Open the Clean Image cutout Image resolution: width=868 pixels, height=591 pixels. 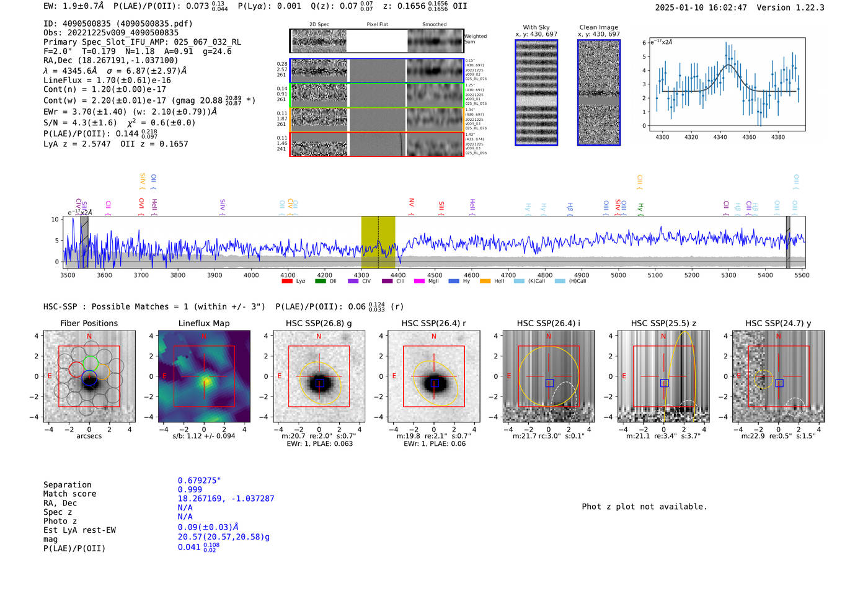coord(599,92)
